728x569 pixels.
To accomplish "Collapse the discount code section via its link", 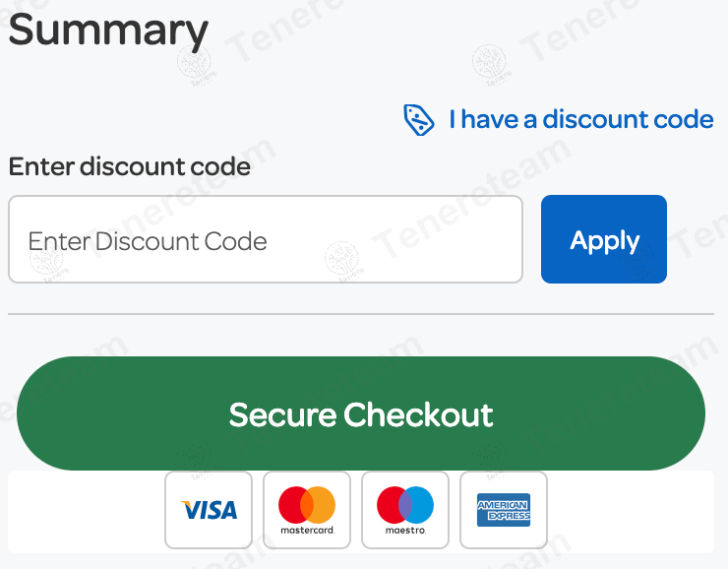I will [x=580, y=120].
